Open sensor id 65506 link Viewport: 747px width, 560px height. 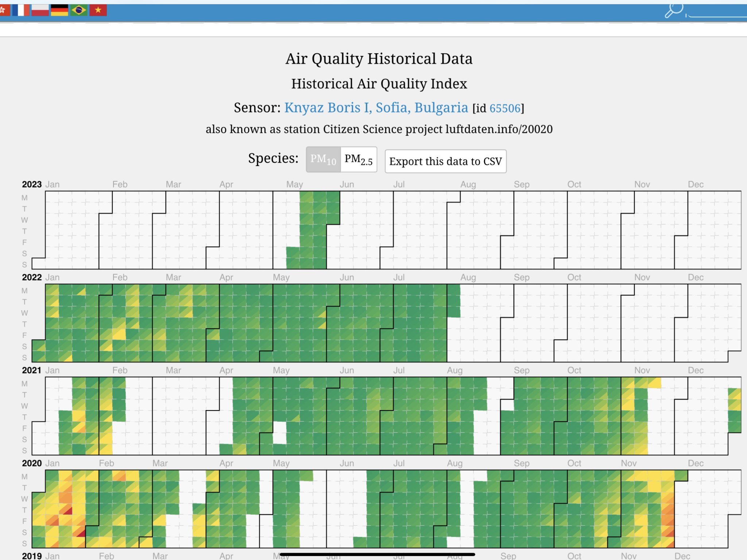pyautogui.click(x=505, y=108)
